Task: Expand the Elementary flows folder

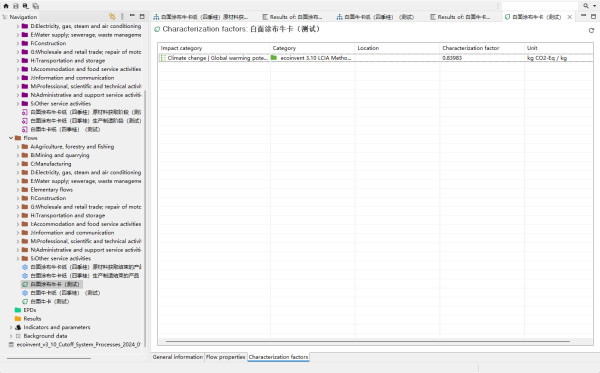Action: 18,189
